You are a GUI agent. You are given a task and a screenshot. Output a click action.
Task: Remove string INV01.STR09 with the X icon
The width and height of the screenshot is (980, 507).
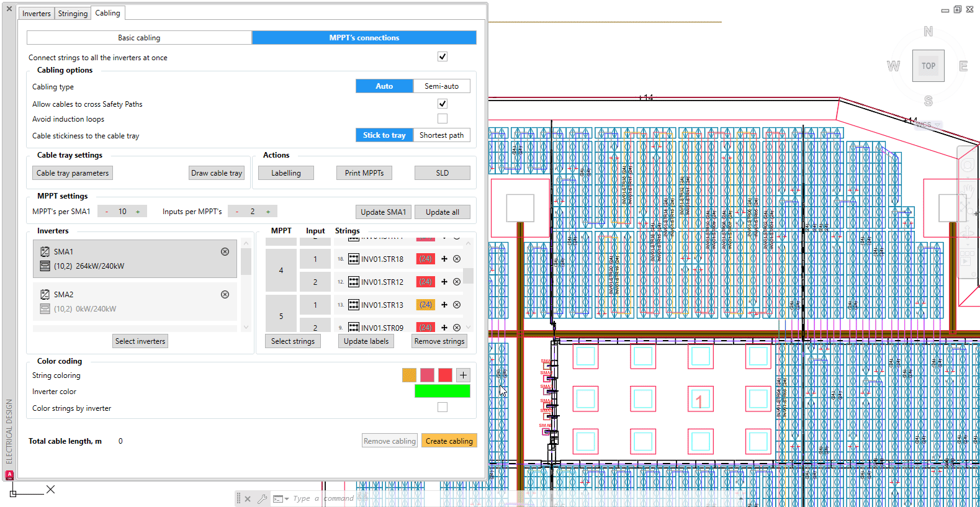click(x=457, y=327)
